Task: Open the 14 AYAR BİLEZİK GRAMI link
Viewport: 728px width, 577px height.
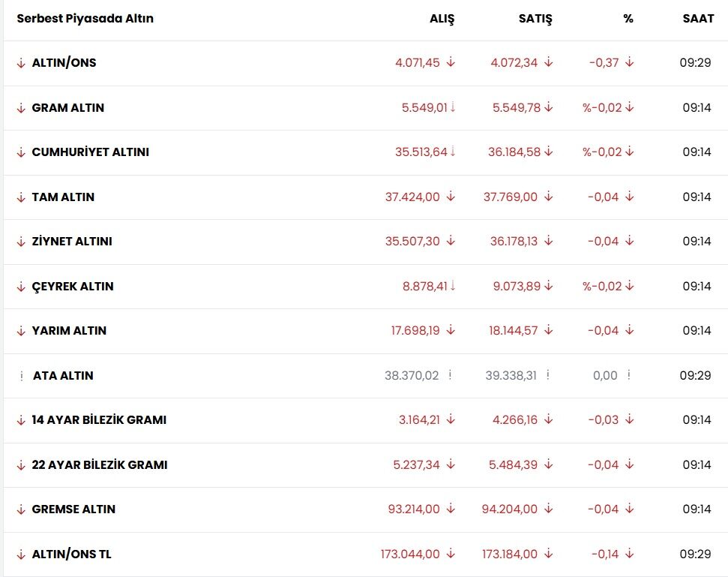Action: tap(99, 419)
